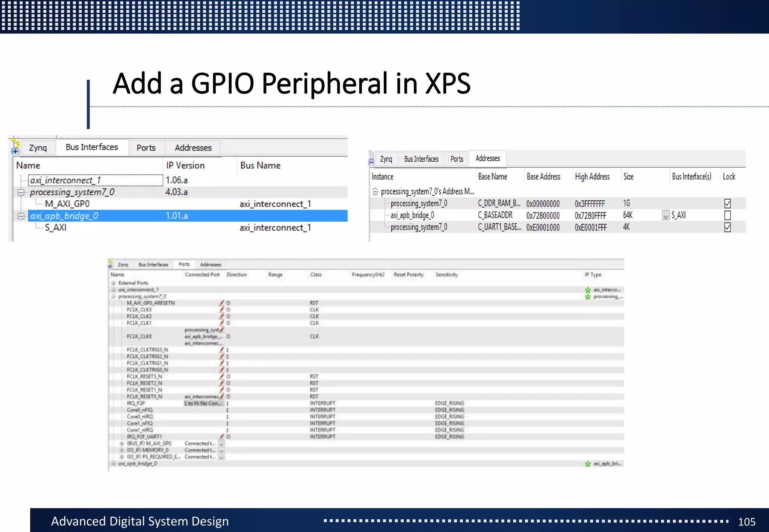Click size value 64K for axi_apb_bridge_0
769x532 pixels.
pos(628,215)
